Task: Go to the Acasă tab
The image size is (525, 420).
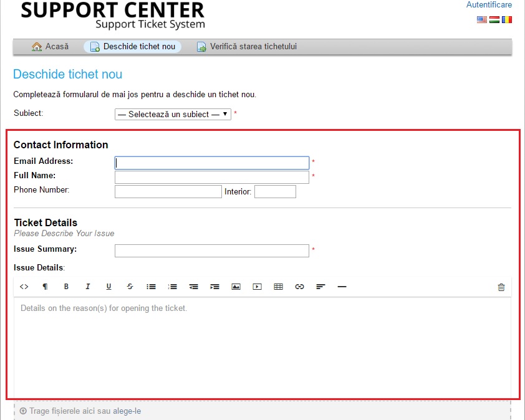Action: (51, 47)
